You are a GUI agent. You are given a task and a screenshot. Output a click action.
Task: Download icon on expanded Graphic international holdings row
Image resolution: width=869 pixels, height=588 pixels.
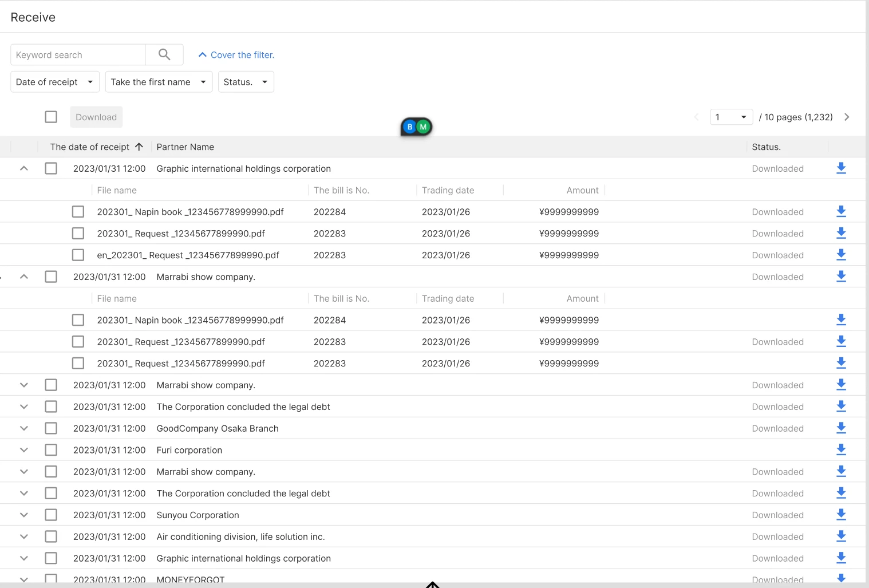point(841,168)
